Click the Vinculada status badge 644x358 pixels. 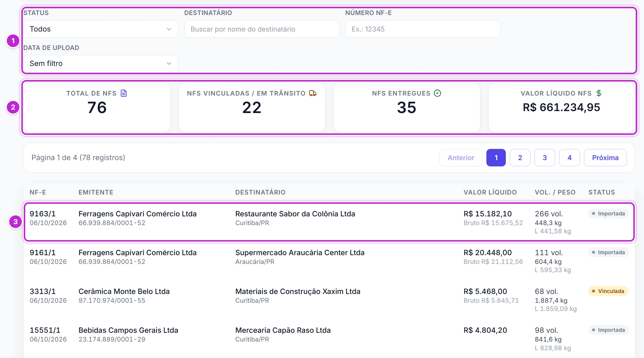(608, 291)
